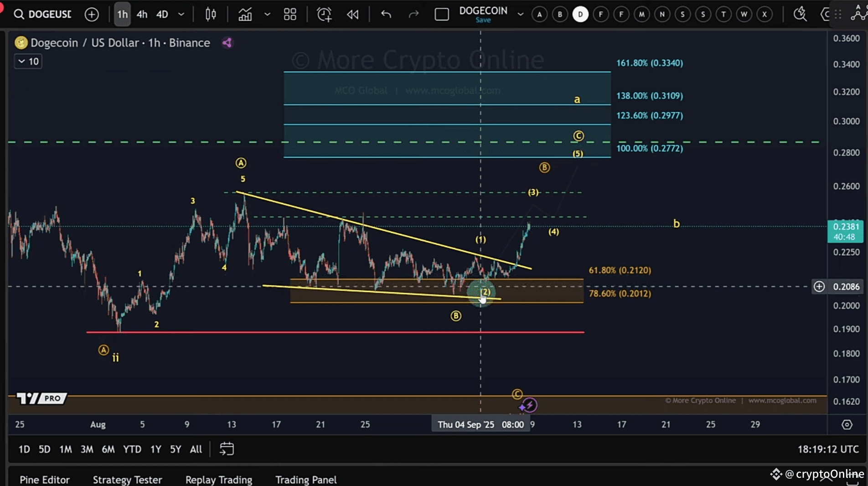The width and height of the screenshot is (868, 486).
Task: Select the 78.60% (0.2012) retracement label
Action: click(x=620, y=293)
